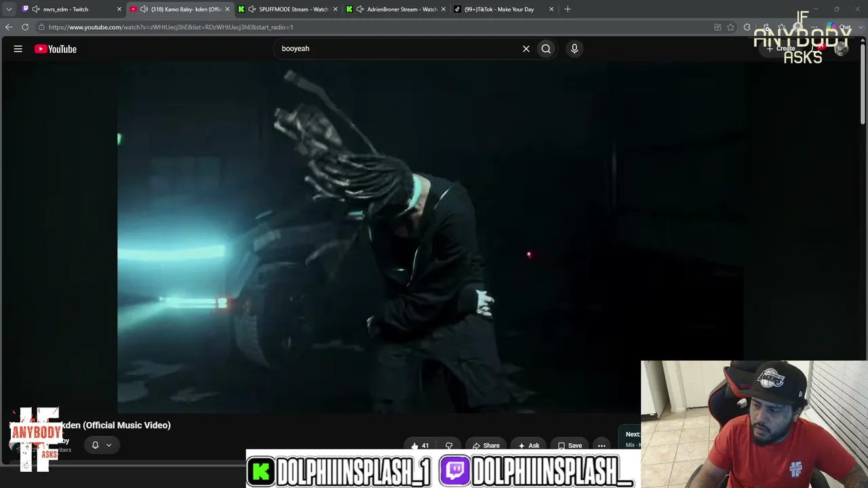Unmute the mvrs_edm Twitch tab speaker
868x488 pixels.
click(x=35, y=9)
